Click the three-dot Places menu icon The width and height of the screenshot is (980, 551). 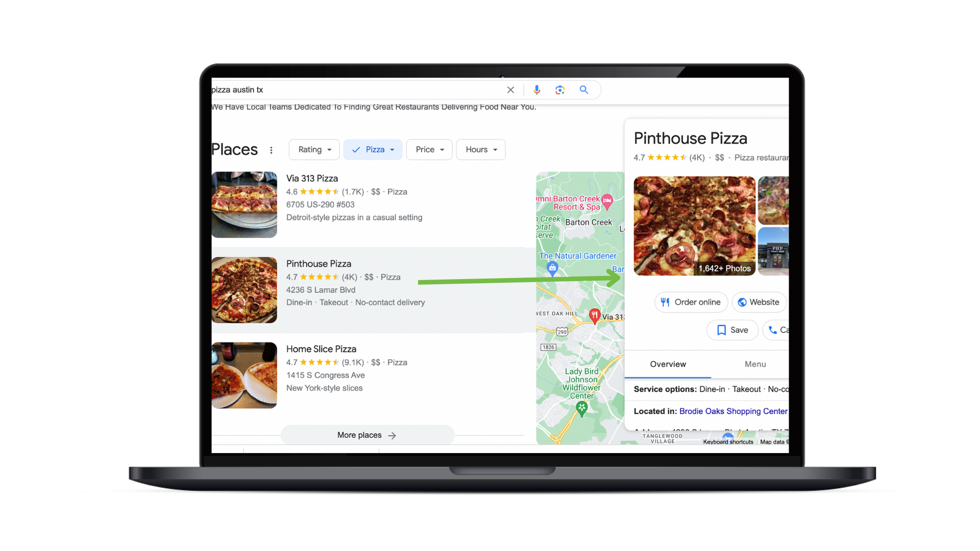271,148
